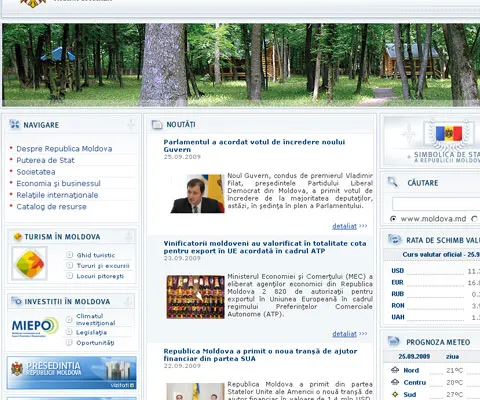Open the SUA financial aid headline
The width and height of the screenshot is (480, 400).
[260, 355]
